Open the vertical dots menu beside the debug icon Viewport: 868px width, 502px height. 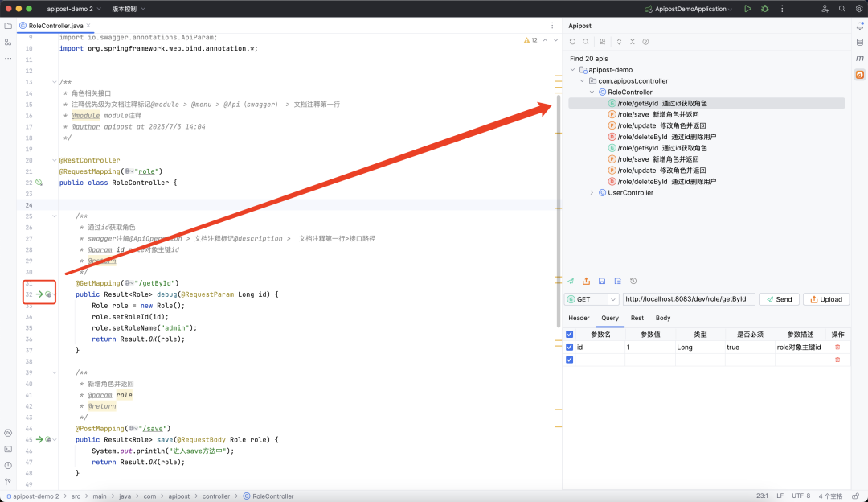(782, 9)
